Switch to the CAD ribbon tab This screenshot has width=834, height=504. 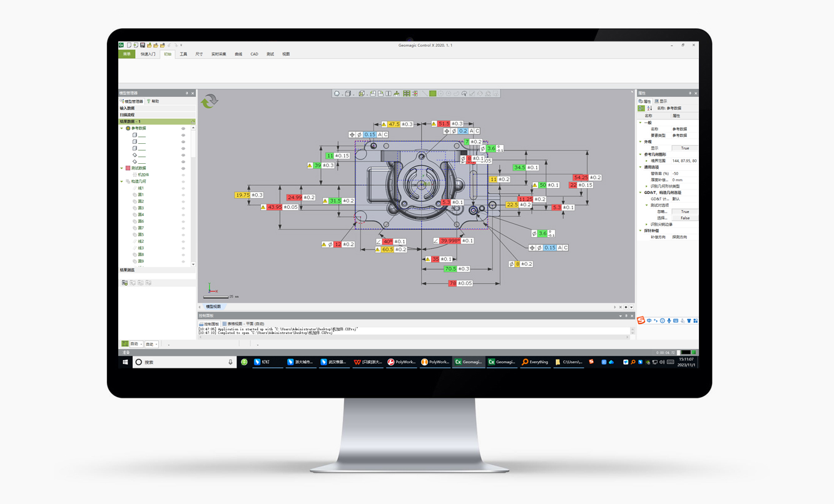point(254,54)
